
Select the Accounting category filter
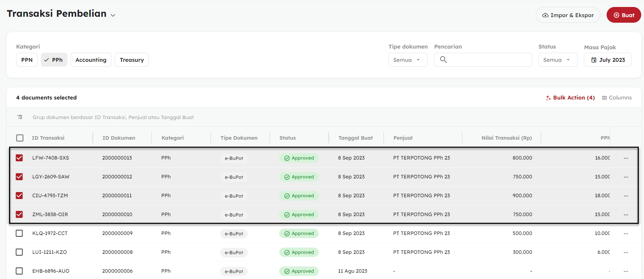91,60
